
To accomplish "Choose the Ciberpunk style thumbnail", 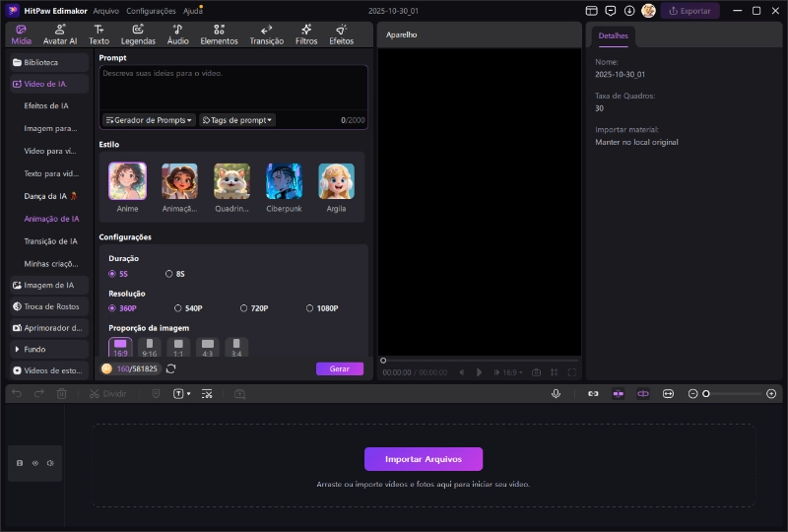I will 284,181.
